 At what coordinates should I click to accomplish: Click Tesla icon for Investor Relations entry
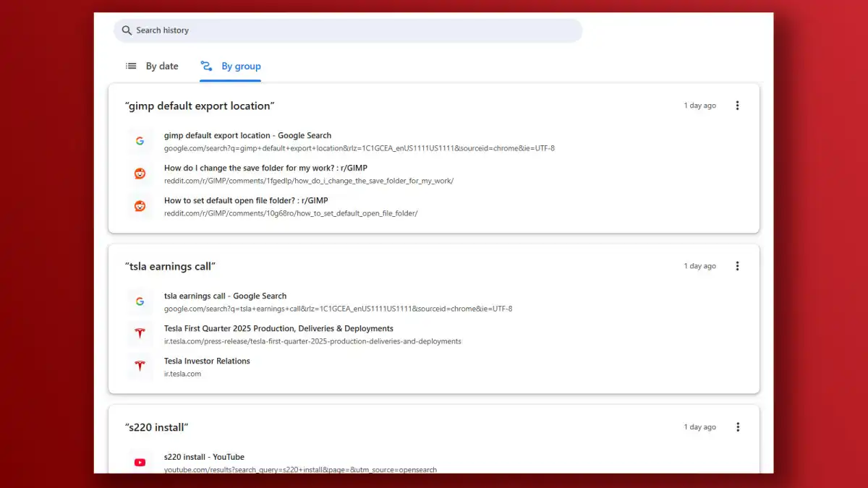(x=140, y=367)
